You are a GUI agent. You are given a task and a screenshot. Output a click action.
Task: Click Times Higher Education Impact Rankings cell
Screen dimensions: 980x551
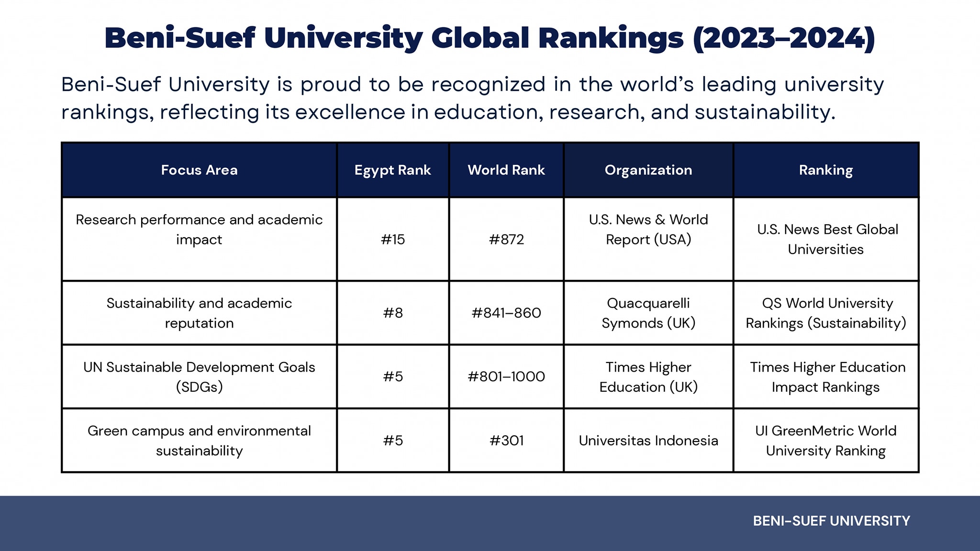point(826,376)
